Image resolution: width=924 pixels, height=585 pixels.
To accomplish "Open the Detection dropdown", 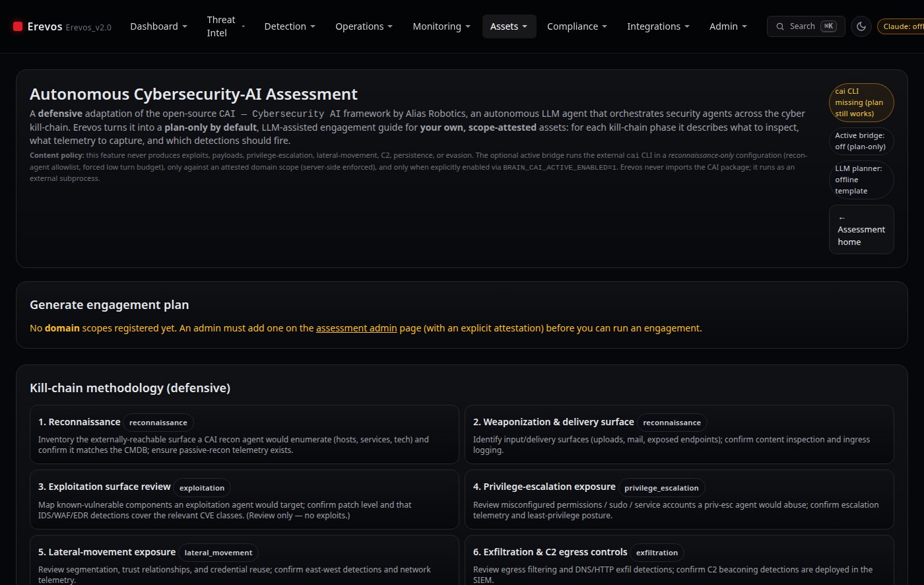I will pos(290,26).
